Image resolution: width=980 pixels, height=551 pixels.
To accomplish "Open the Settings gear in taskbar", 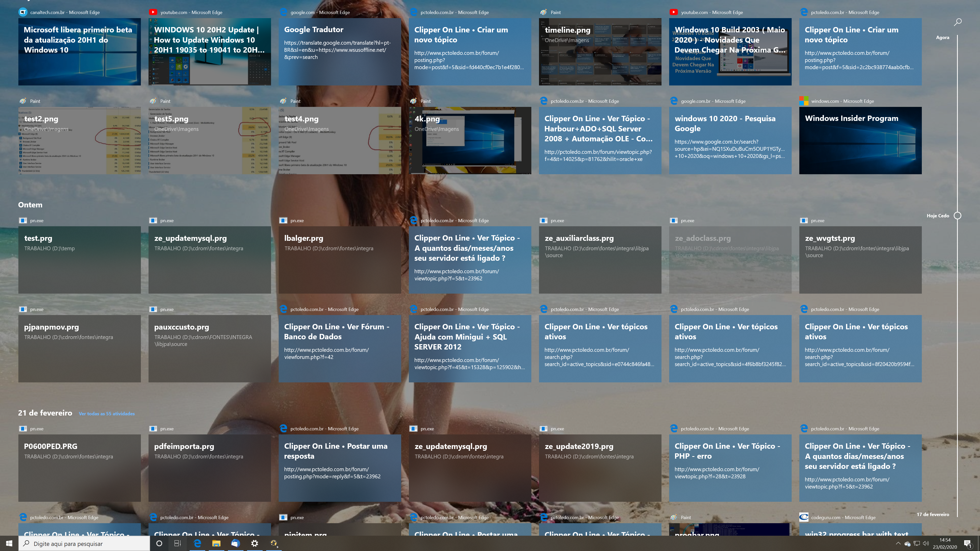I will (254, 543).
